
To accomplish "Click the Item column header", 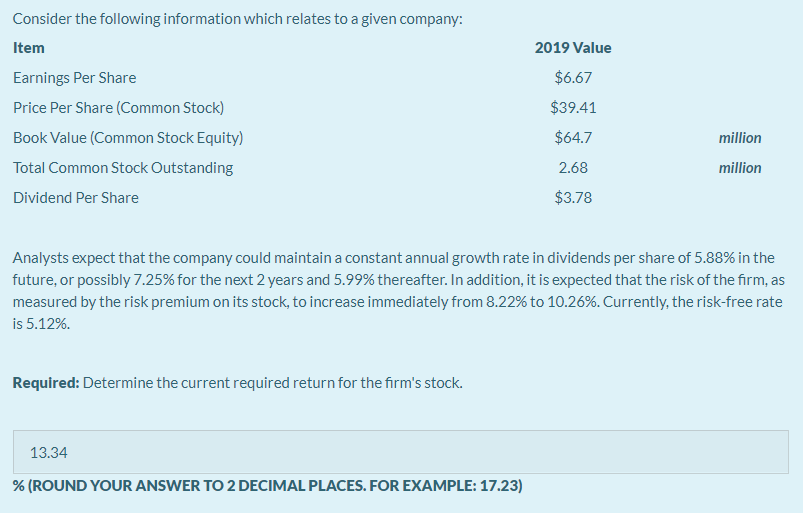I will (29, 48).
